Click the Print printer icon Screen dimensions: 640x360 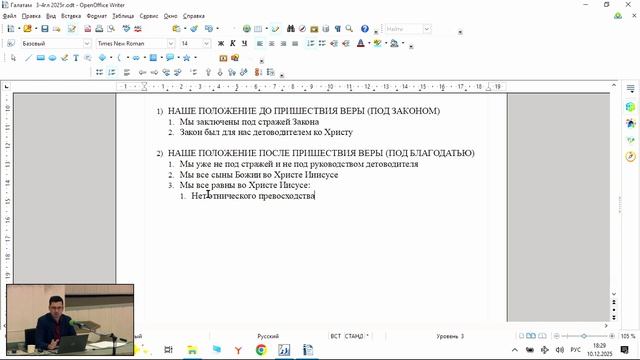99,29
